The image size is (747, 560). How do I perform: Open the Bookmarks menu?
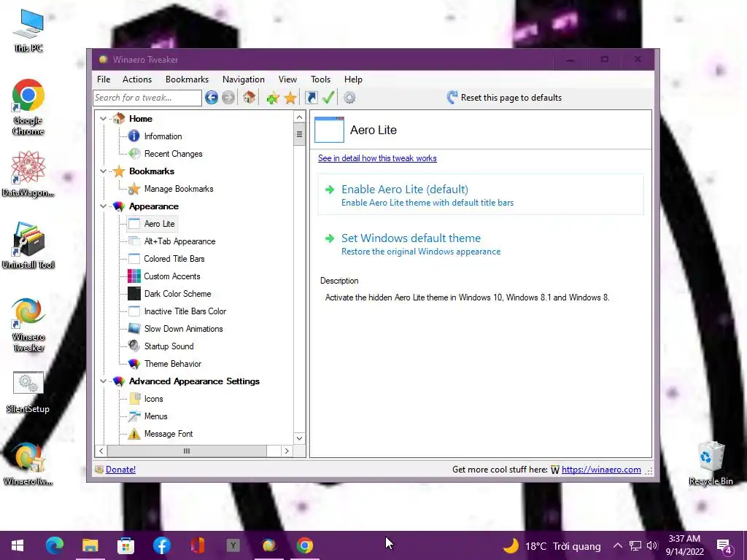point(187,79)
